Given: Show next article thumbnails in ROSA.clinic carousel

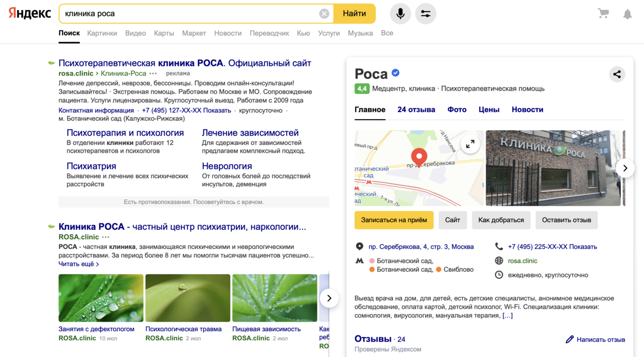Looking at the screenshot, I should (329, 298).
